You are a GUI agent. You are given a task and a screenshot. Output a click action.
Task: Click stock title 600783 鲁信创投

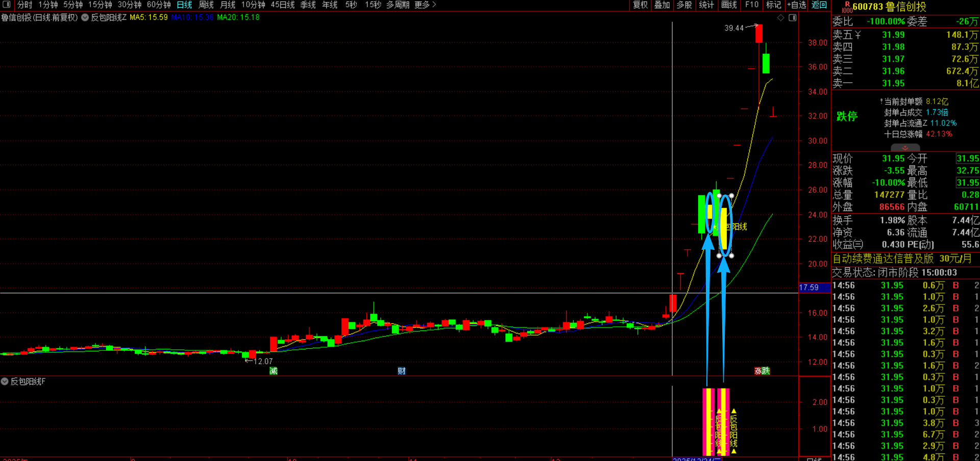pyautogui.click(x=889, y=7)
